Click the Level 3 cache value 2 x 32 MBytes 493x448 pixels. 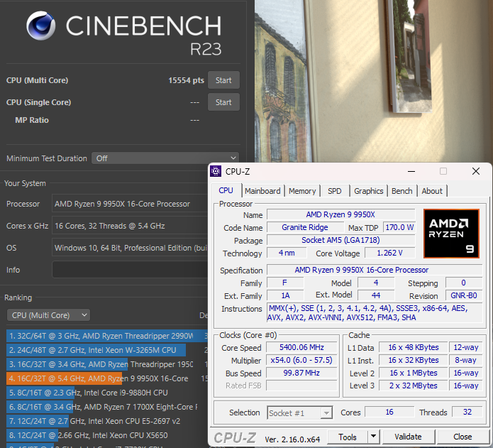413,386
